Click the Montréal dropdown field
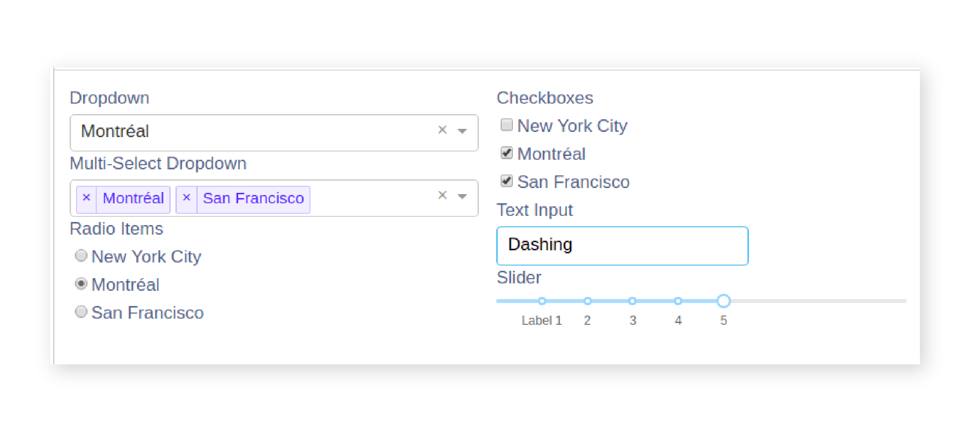This screenshot has height=434, width=980. click(253, 132)
